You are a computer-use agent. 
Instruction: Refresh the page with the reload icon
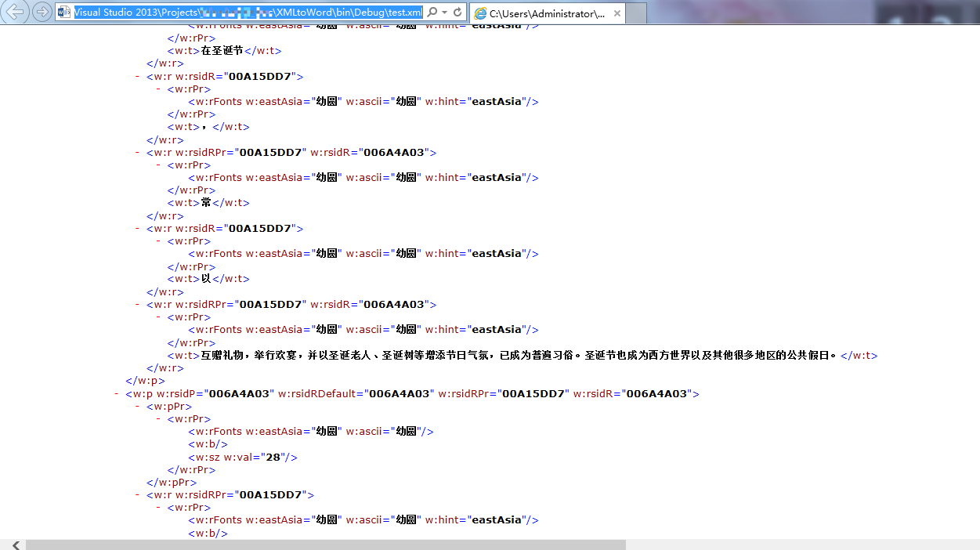coord(457,13)
